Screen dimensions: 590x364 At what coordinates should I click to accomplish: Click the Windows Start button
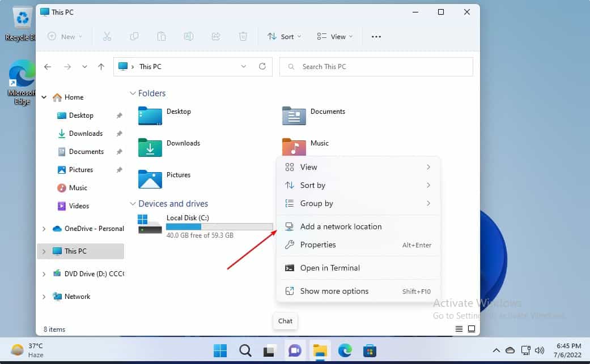[220, 350]
